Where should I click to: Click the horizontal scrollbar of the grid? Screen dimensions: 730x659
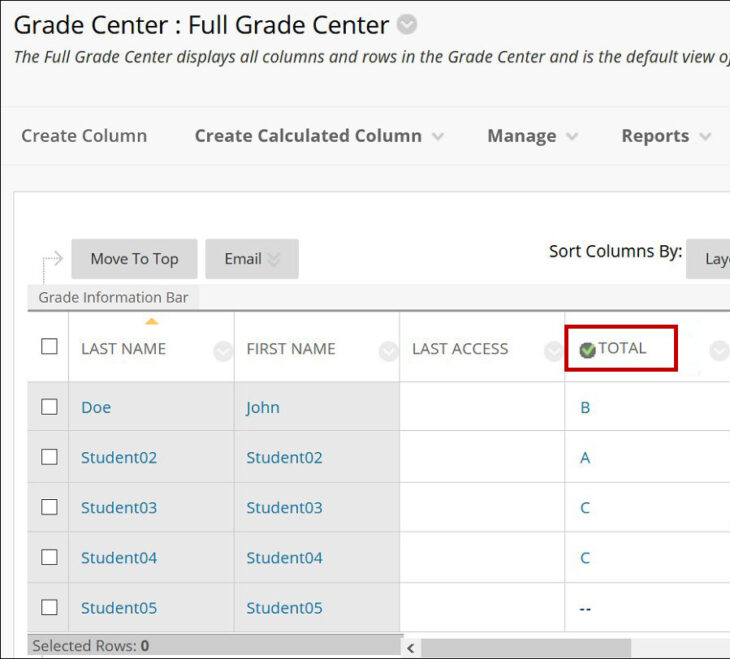pos(526,648)
